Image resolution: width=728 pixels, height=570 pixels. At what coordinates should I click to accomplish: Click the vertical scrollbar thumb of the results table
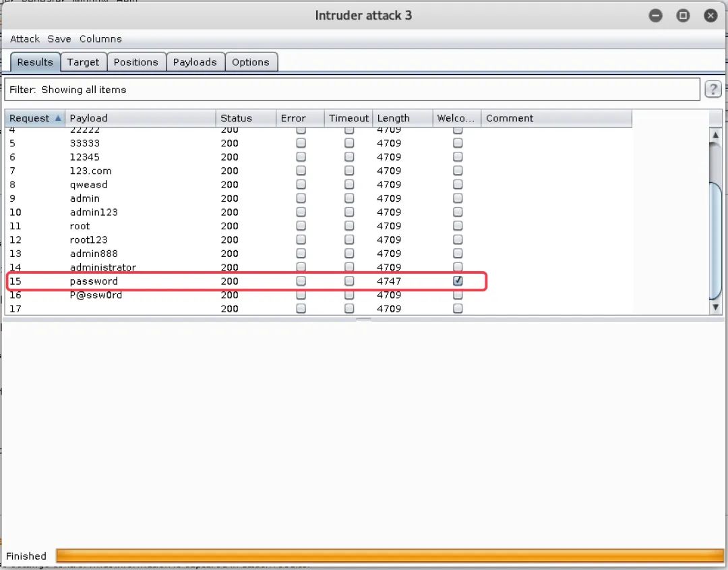(x=715, y=241)
